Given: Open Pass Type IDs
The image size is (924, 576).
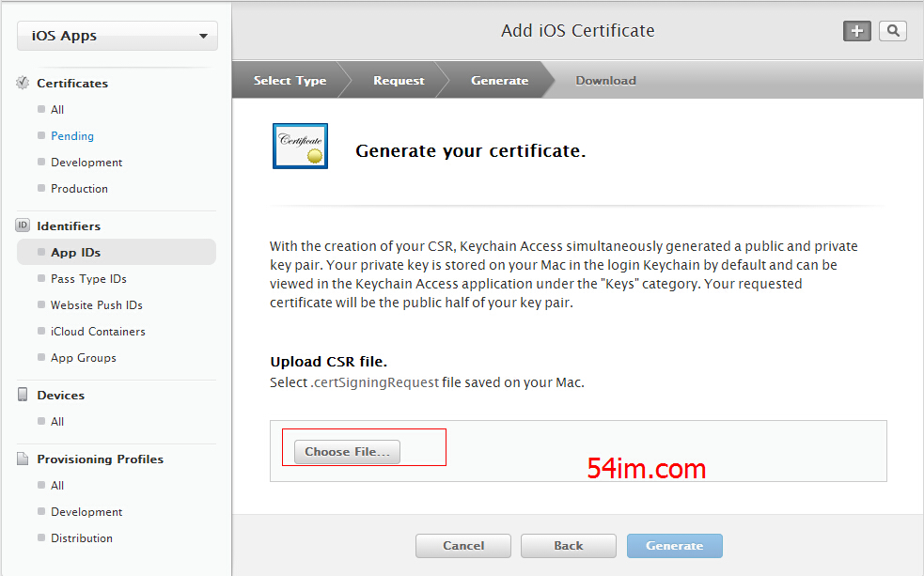Looking at the screenshot, I should 88,278.
